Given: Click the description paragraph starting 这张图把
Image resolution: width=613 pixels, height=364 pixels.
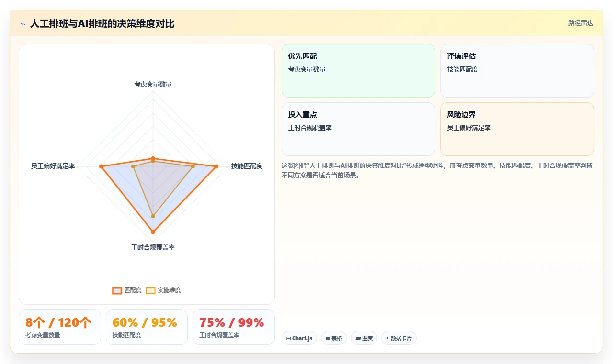Looking at the screenshot, I should (438, 170).
